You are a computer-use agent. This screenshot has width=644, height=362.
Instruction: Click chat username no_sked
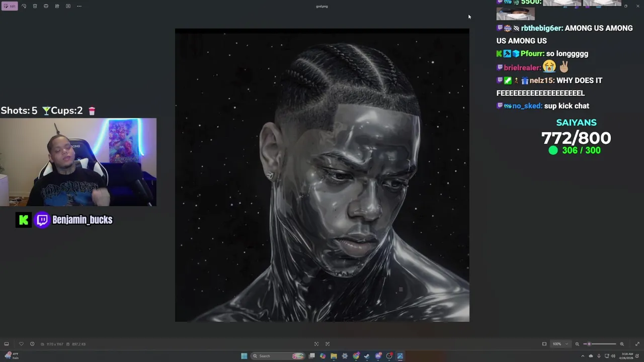[527, 106]
